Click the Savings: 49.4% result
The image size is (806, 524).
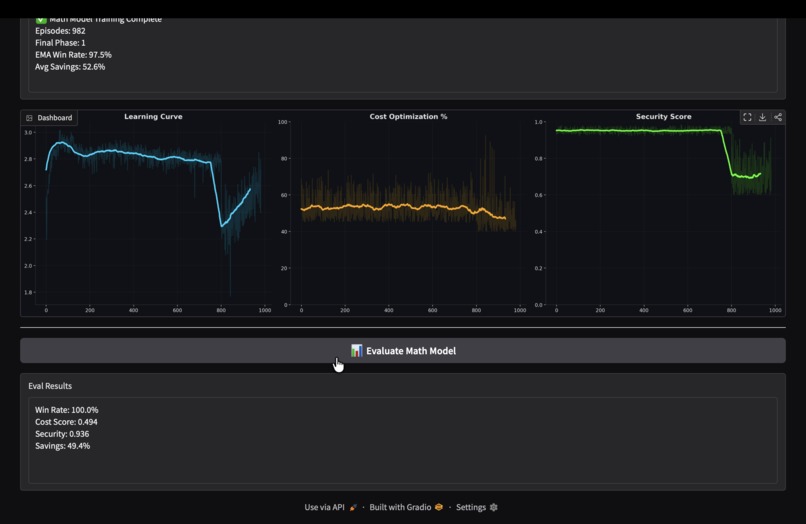point(62,446)
